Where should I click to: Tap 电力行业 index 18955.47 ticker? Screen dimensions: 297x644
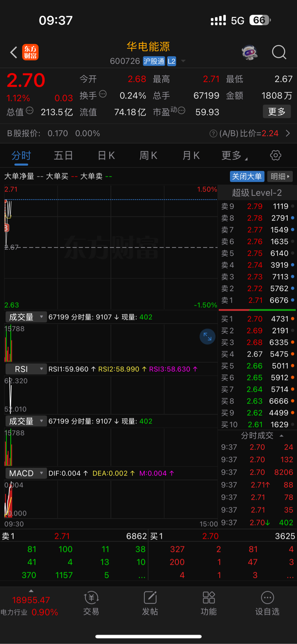tap(29, 606)
